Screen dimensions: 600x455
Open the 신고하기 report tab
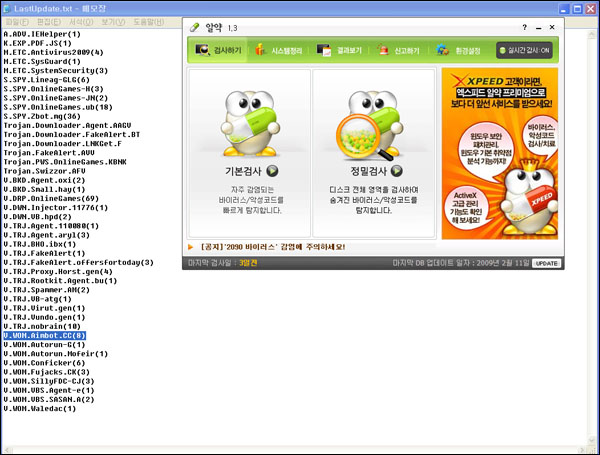pos(399,50)
